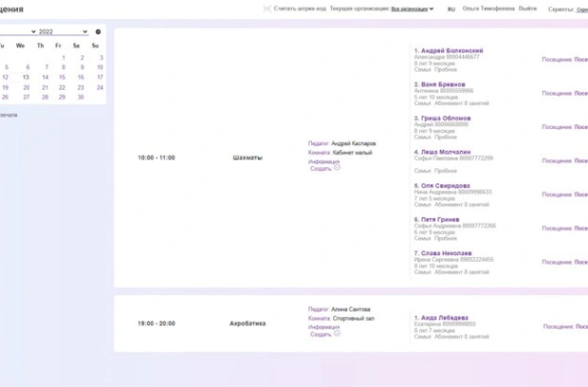Click Считать штрих-код text link
This screenshot has width=588, height=387.
tap(300, 9)
